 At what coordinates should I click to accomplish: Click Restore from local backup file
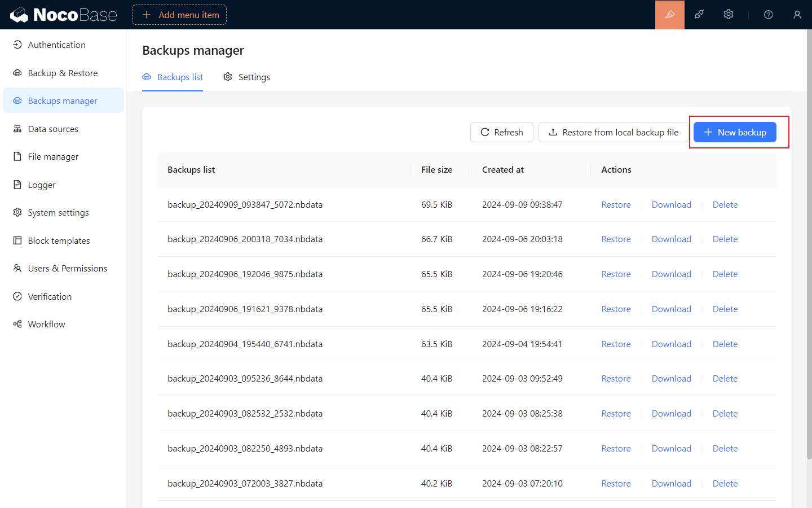(613, 132)
